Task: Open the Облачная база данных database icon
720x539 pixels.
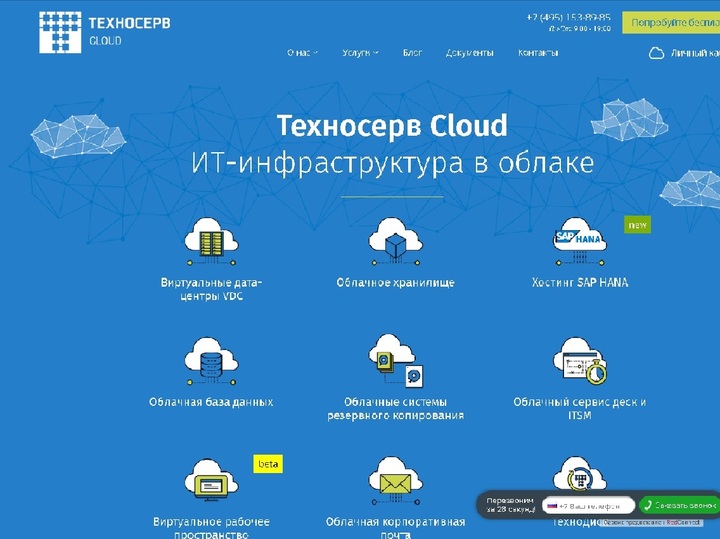Action: click(x=211, y=361)
